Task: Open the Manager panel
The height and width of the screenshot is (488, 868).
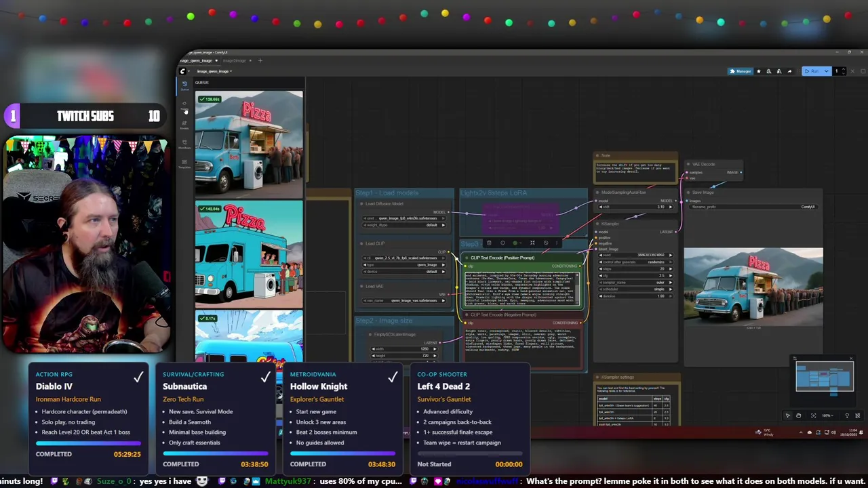Action: coord(741,71)
